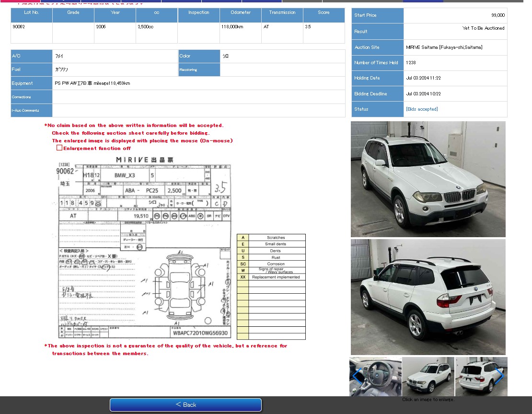Click the Recoloring label cell
Viewport: 532px width, 414px height.
[199, 69]
